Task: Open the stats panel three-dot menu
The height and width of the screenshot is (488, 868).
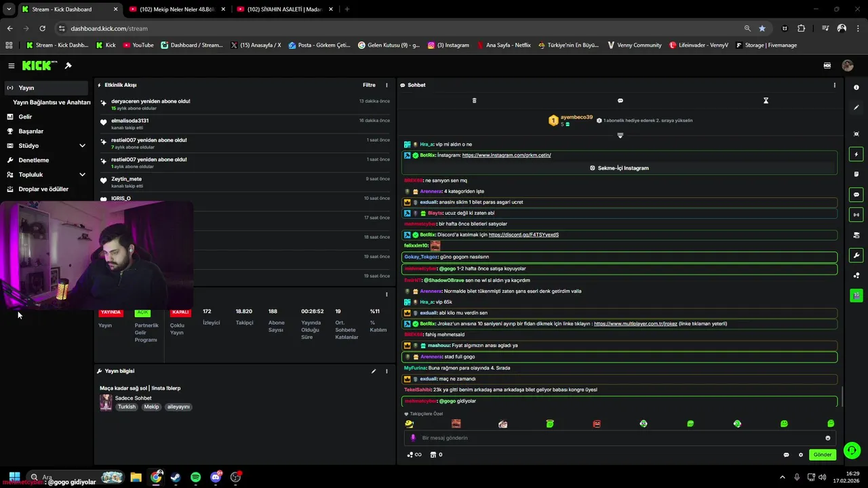Action: pyautogui.click(x=387, y=295)
